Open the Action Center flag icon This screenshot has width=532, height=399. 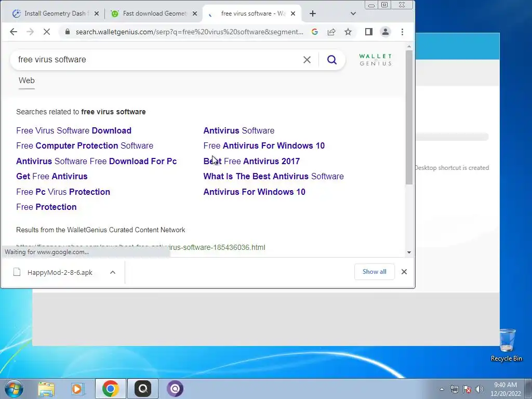(x=467, y=389)
